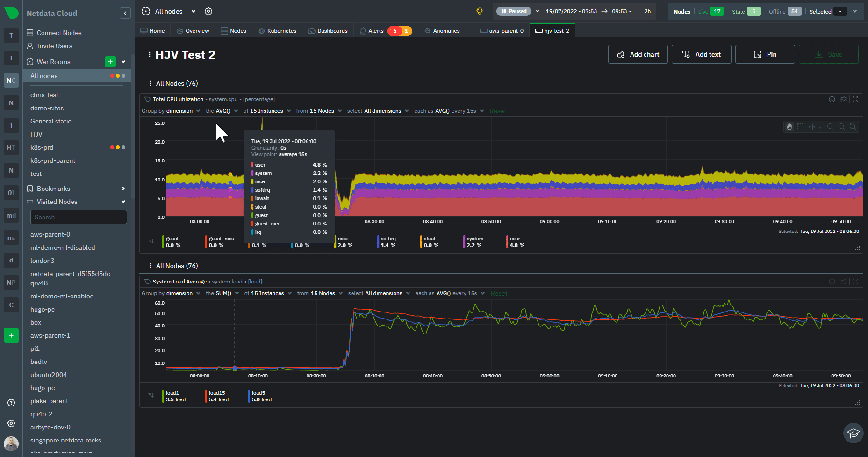Select the horizontal zoom tool on CPU chart

(812, 127)
